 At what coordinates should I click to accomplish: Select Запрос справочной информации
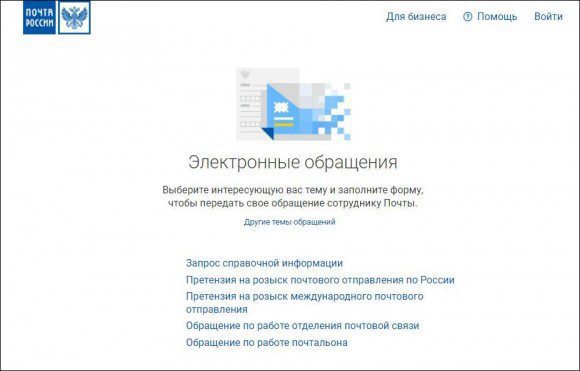pyautogui.click(x=264, y=263)
